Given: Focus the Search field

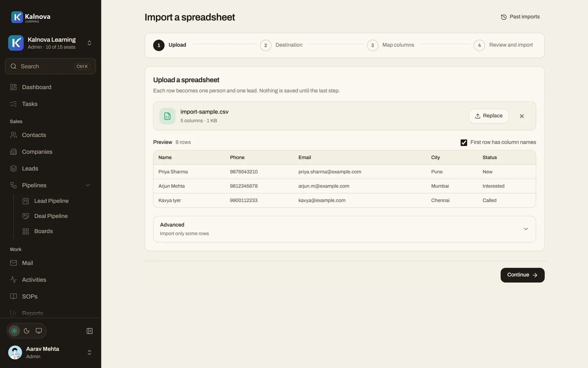Looking at the screenshot, I should point(50,66).
